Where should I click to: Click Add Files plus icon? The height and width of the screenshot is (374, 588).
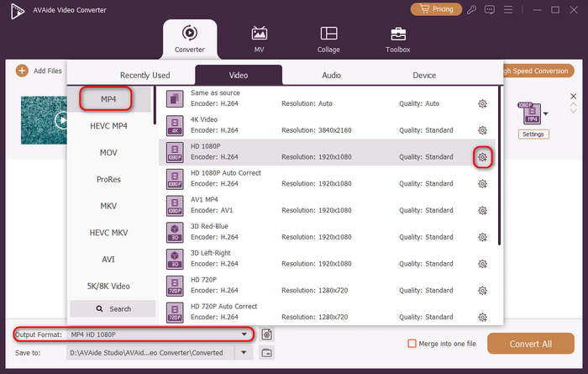pyautogui.click(x=22, y=71)
